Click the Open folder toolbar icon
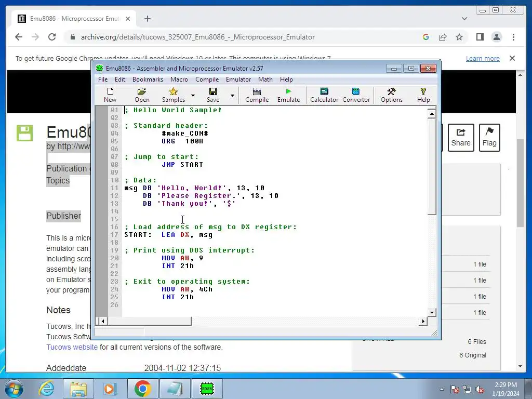 click(142, 95)
